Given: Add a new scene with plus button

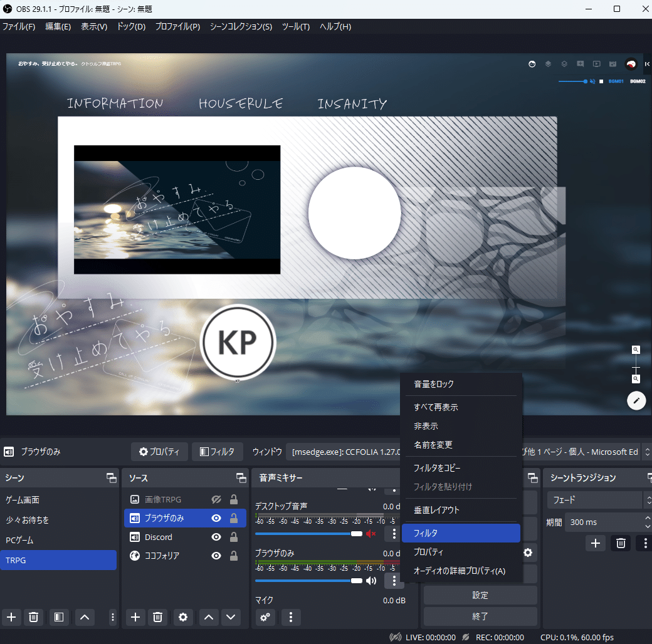Looking at the screenshot, I should [x=12, y=617].
